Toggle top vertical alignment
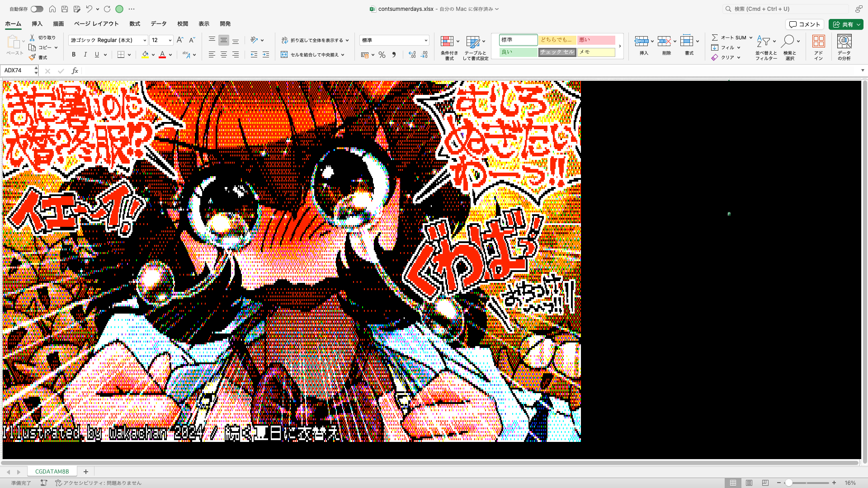This screenshot has width=868, height=488. click(x=212, y=40)
